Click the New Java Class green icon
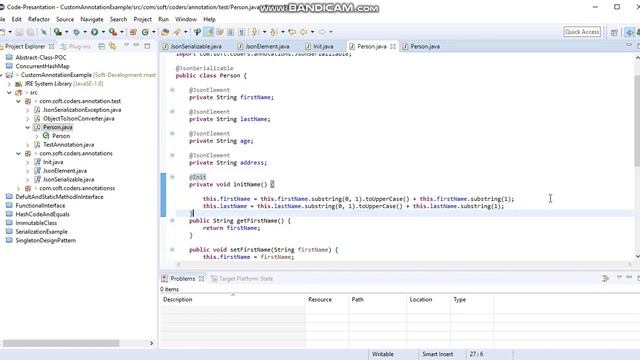Viewport: 640px width, 360px height. (x=145, y=32)
